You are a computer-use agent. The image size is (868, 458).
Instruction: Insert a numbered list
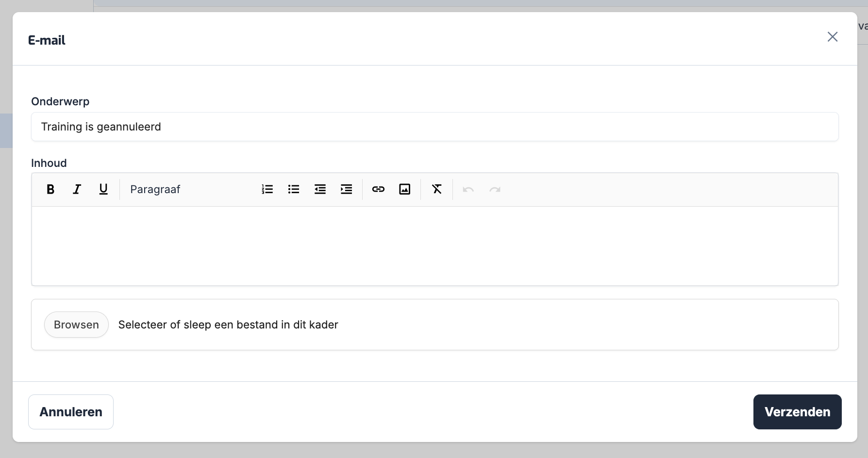267,189
